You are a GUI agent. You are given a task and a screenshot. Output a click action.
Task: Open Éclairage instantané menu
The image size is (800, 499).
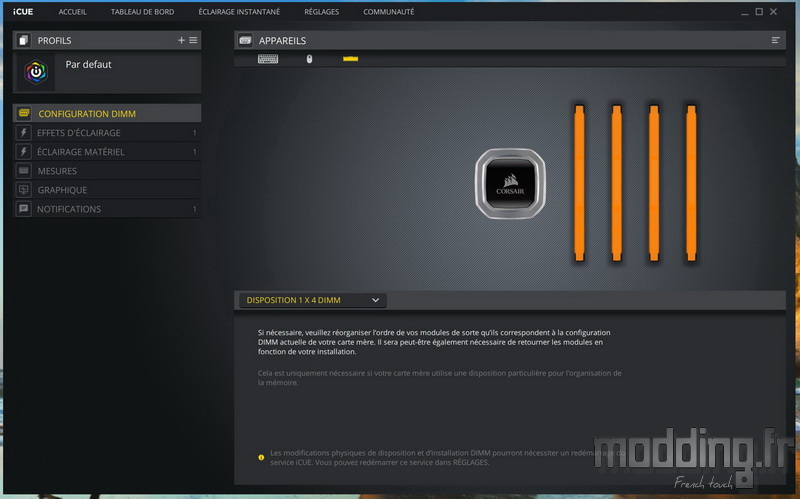point(239,12)
